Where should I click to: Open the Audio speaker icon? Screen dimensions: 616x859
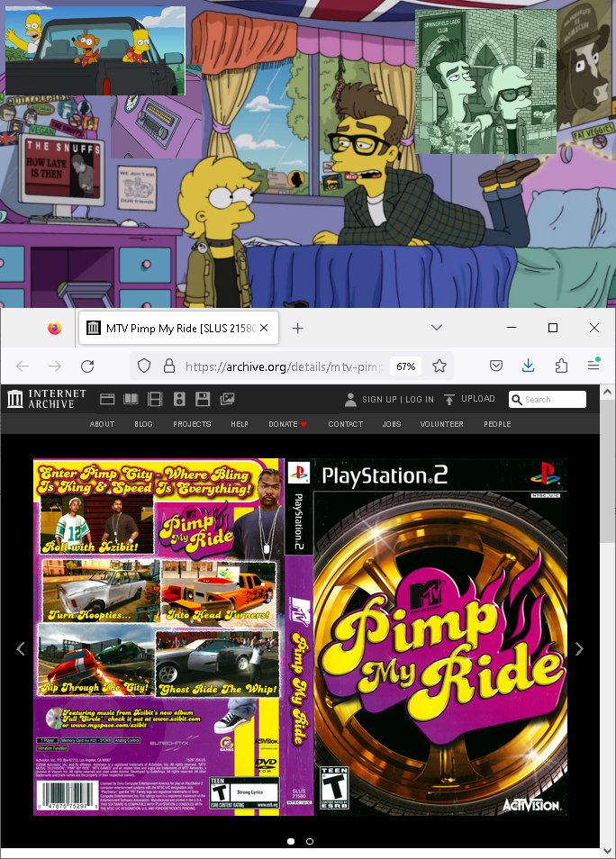coord(179,399)
